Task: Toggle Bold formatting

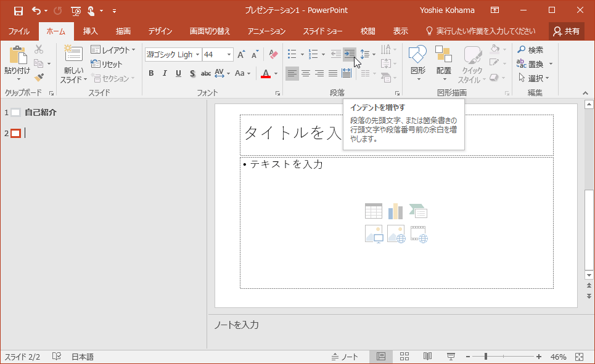Action: pyautogui.click(x=151, y=73)
